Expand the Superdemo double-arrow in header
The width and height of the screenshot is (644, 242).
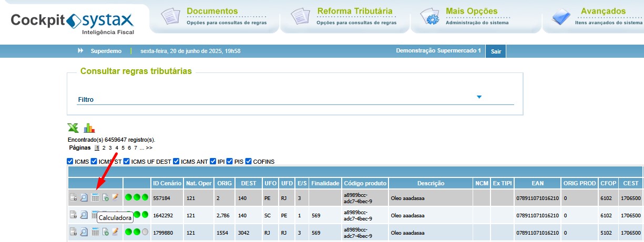click(80, 51)
